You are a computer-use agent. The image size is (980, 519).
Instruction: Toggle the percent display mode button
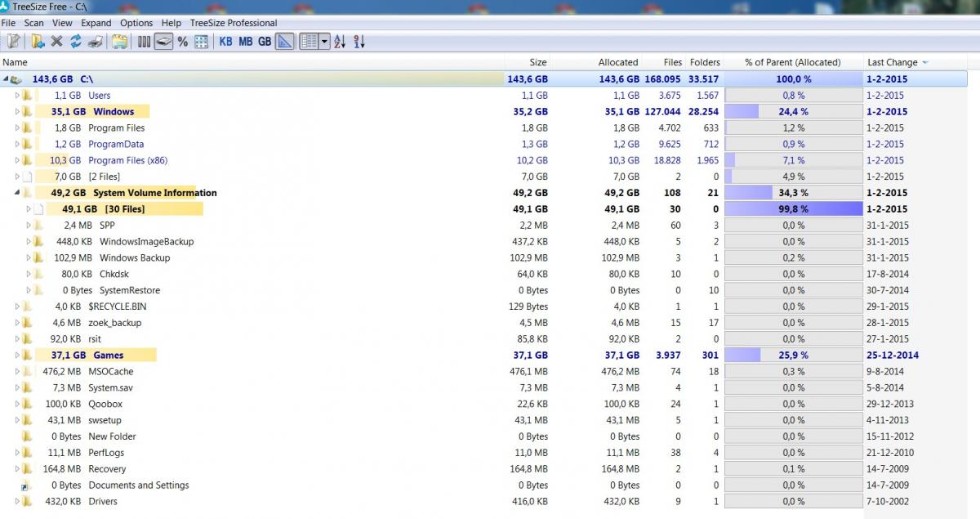coord(182,42)
